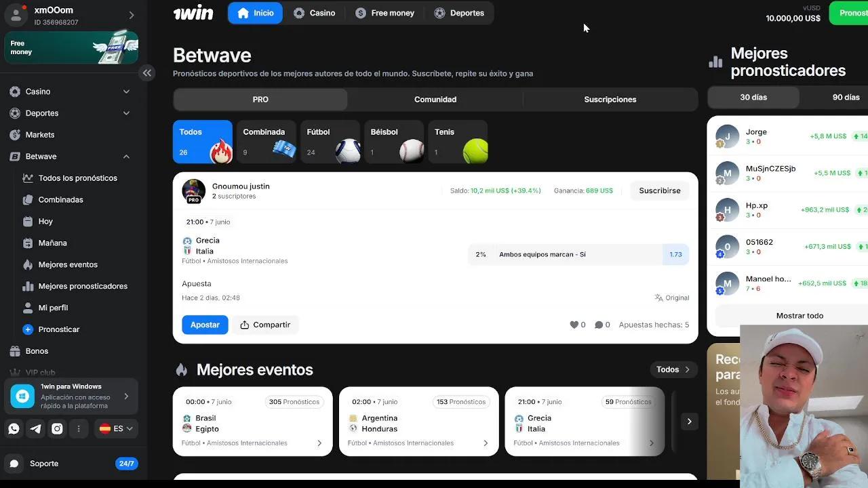The image size is (868, 488).
Task: Click Compartir button
Action: (x=265, y=325)
